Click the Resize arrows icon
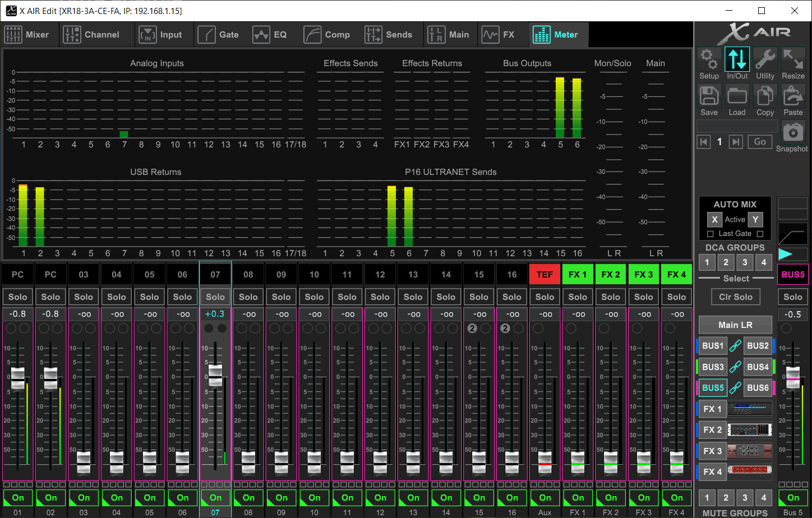 point(793,59)
